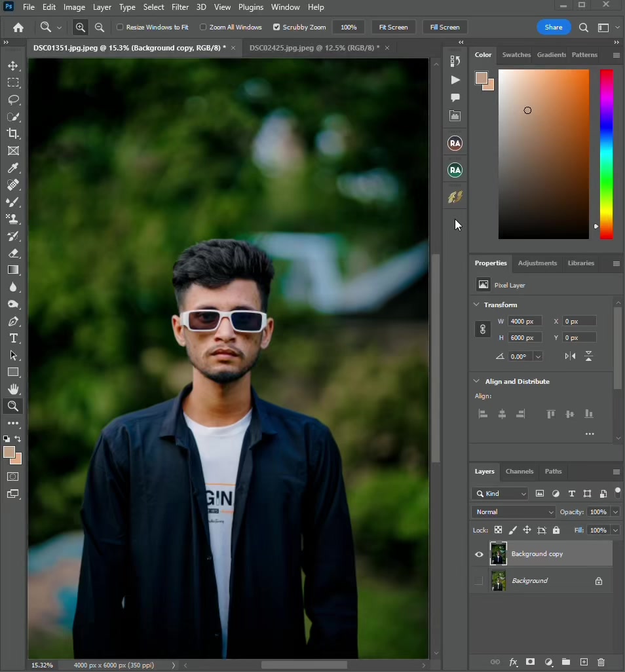
Task: Open the Fill dropdown arrow
Action: pyautogui.click(x=616, y=530)
